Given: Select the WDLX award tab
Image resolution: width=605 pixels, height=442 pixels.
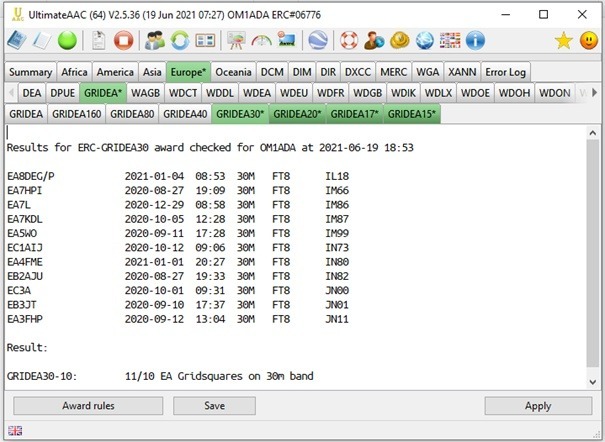Looking at the screenshot, I should click(438, 93).
